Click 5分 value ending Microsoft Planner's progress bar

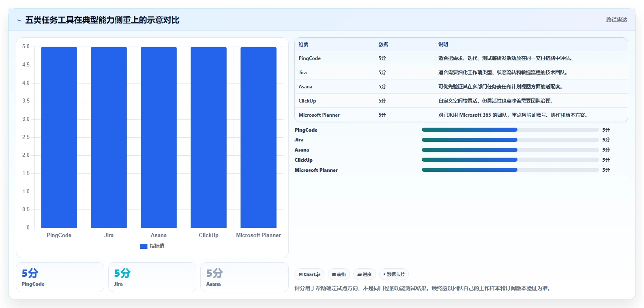(606, 170)
